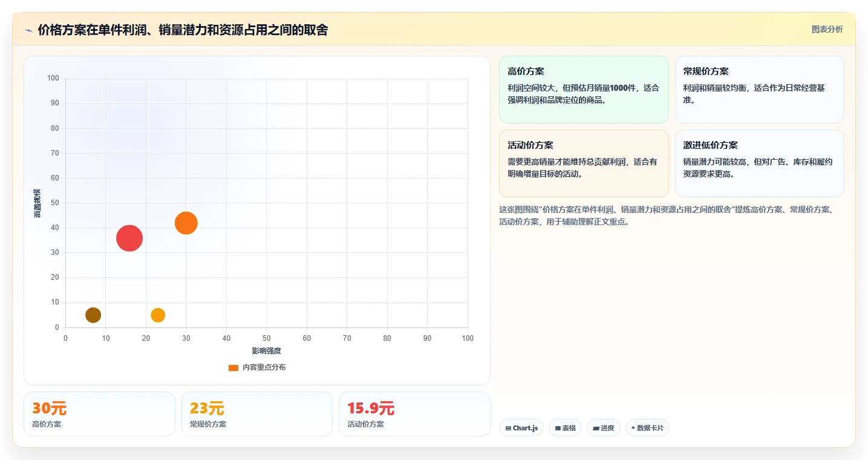
Task: Click the 15.9元 活动价方案 stat card
Action: pos(414,414)
